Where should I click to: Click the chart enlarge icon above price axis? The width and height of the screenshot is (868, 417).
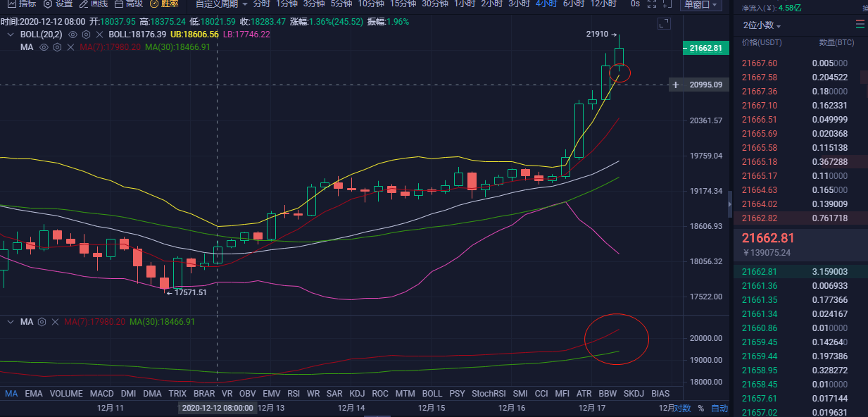(662, 23)
